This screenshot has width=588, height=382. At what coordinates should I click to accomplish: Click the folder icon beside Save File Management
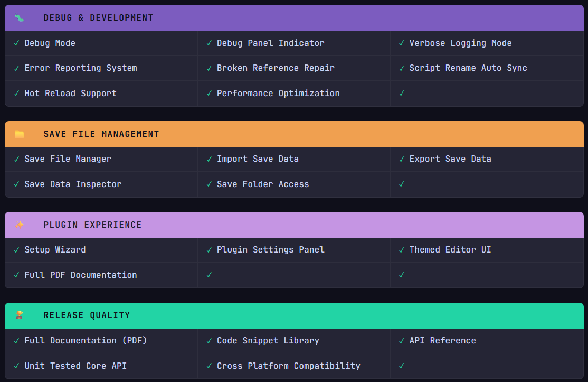(x=19, y=134)
